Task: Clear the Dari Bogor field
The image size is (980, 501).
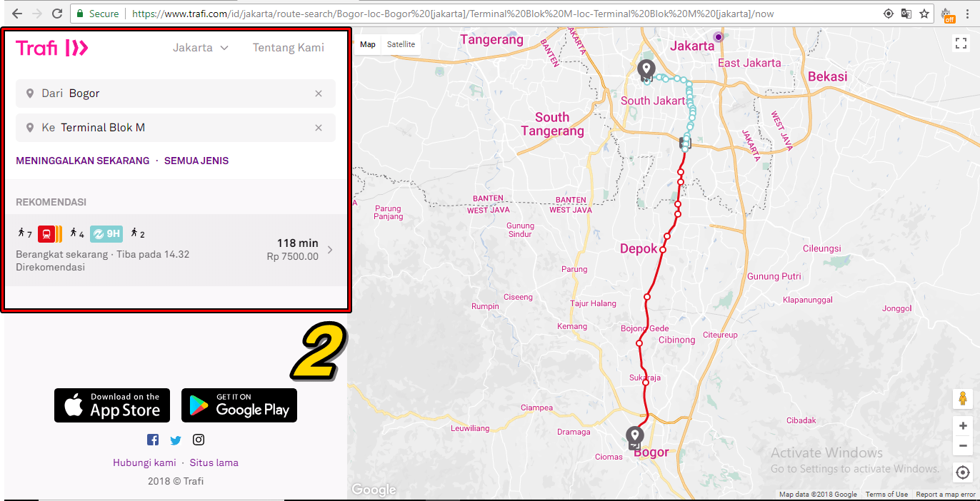Action: point(319,93)
